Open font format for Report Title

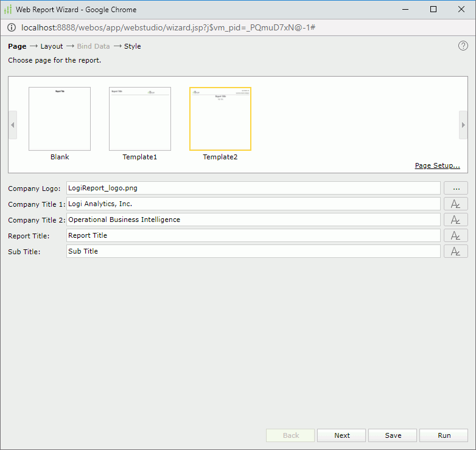[x=455, y=235]
